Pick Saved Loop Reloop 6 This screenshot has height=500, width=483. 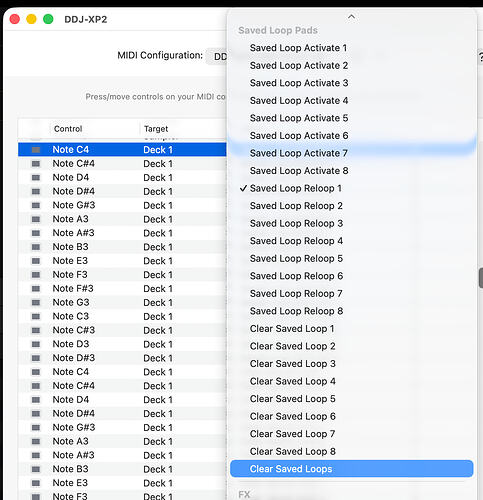pos(351,276)
